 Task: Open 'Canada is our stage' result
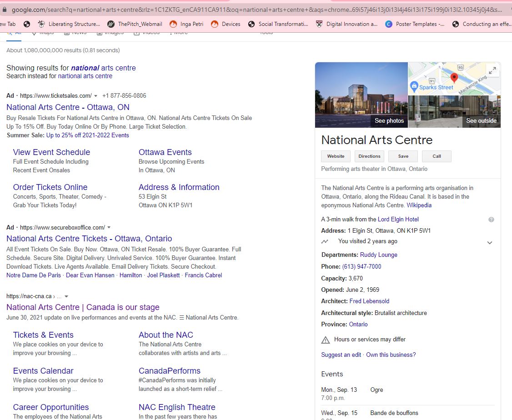click(x=83, y=307)
